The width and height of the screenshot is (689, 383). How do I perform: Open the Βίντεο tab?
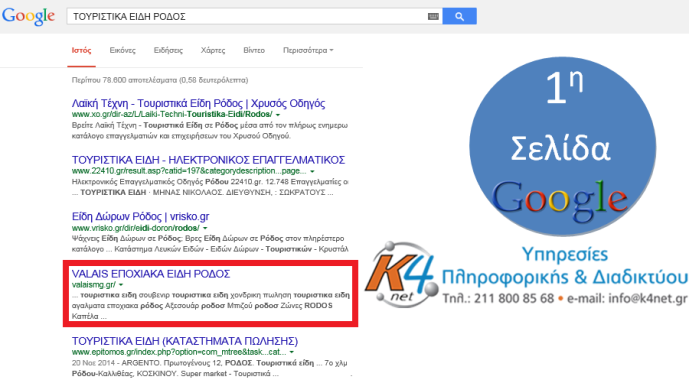[x=254, y=51]
